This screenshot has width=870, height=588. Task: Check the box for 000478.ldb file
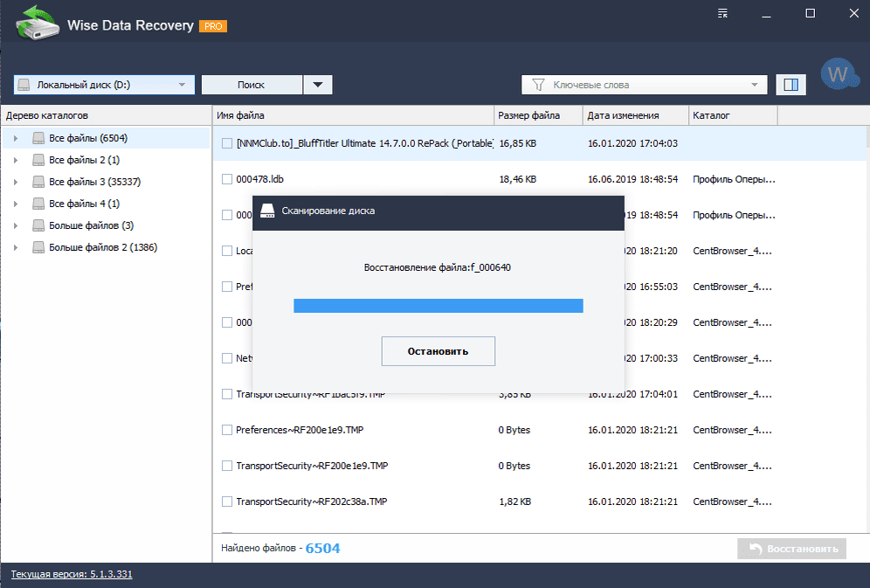pos(227,179)
